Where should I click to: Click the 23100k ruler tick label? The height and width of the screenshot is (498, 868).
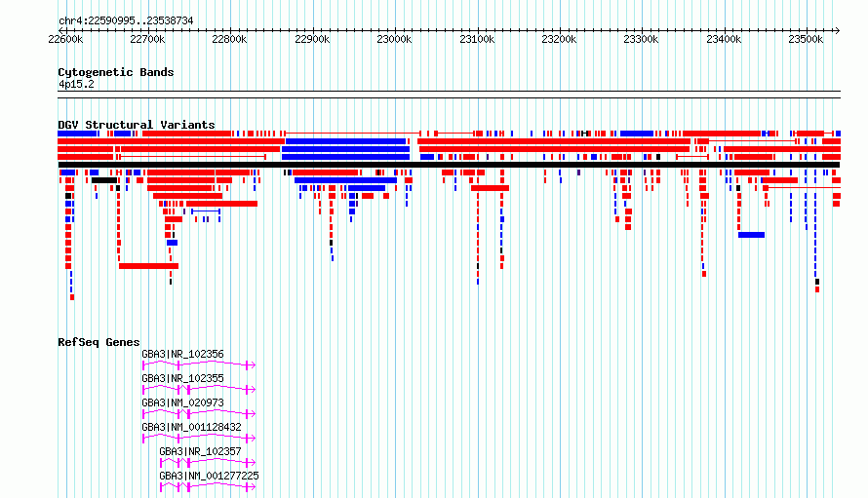tap(477, 39)
